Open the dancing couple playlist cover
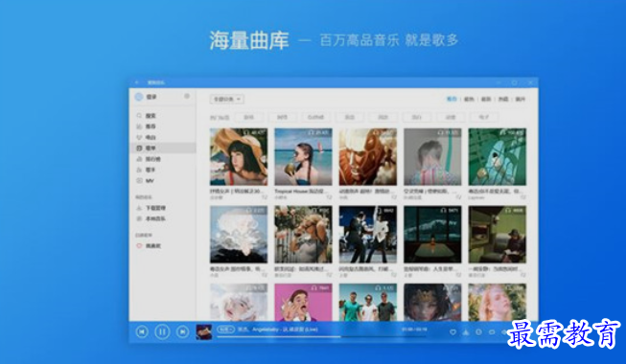Image resolution: width=626 pixels, height=364 pixels. click(368, 235)
